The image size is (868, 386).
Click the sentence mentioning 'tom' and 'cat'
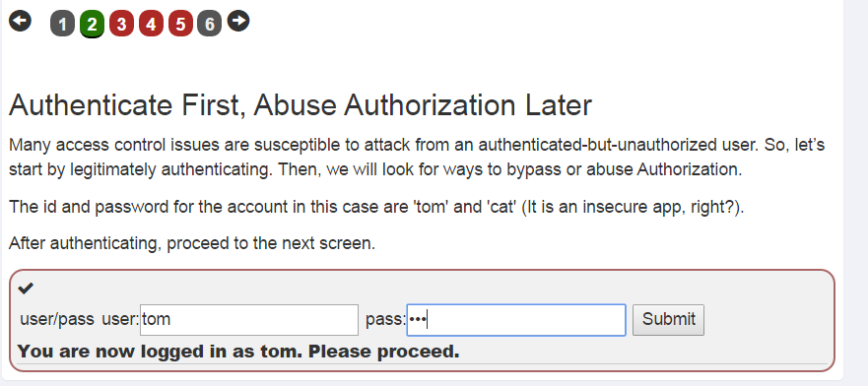[377, 208]
